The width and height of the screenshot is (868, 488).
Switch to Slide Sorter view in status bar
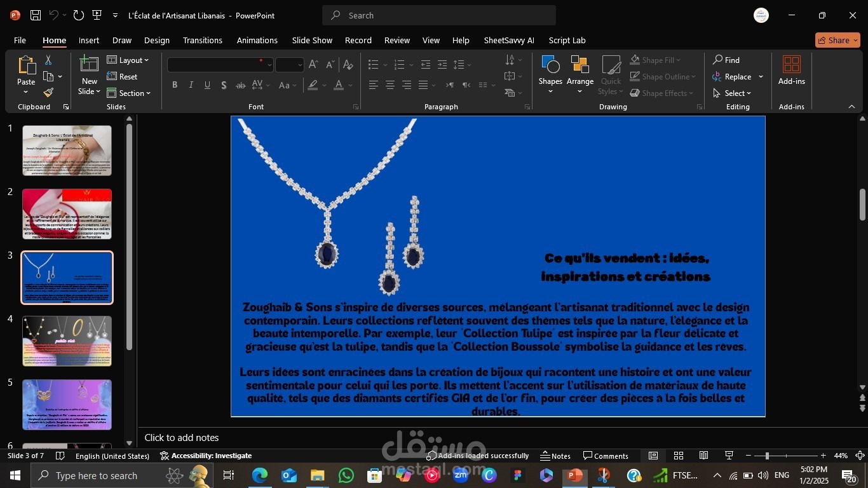click(x=679, y=456)
